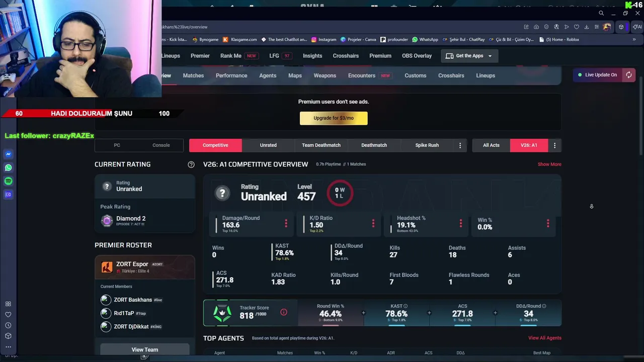Open Damage/Round stat options menu
644x362 pixels.
(x=286, y=223)
